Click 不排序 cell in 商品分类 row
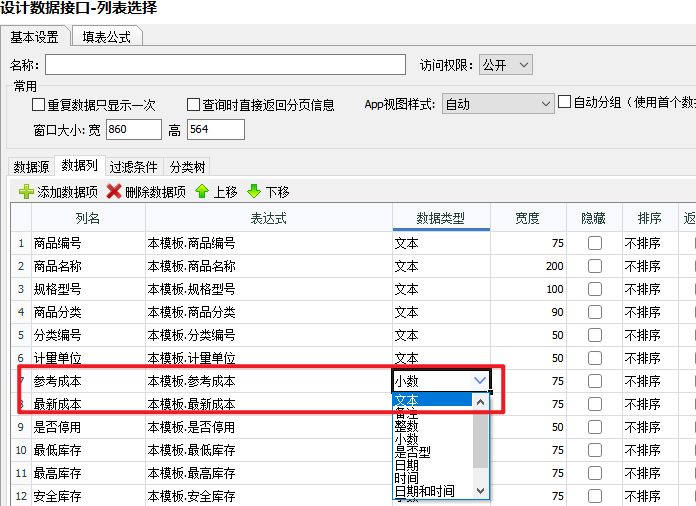Viewport: 696px width, 506px height. tap(649, 312)
